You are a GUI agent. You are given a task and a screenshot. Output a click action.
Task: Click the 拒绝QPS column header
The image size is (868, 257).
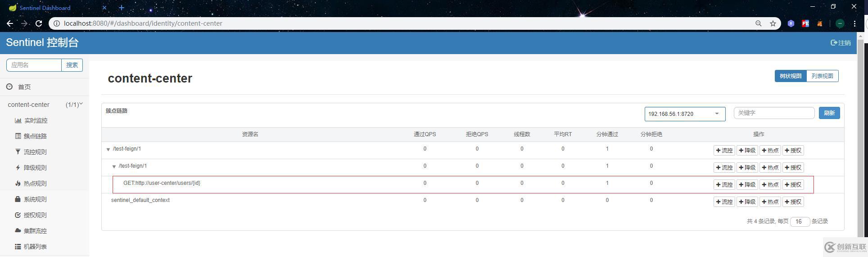(x=477, y=134)
